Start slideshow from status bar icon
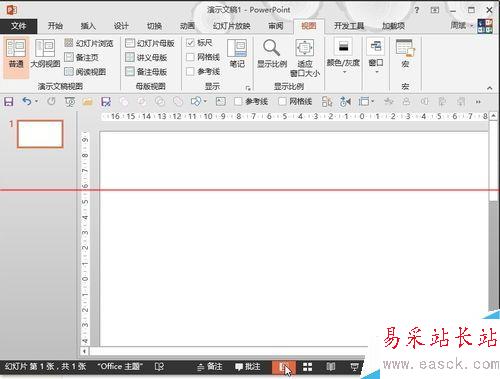500x379 pixels. point(354,367)
